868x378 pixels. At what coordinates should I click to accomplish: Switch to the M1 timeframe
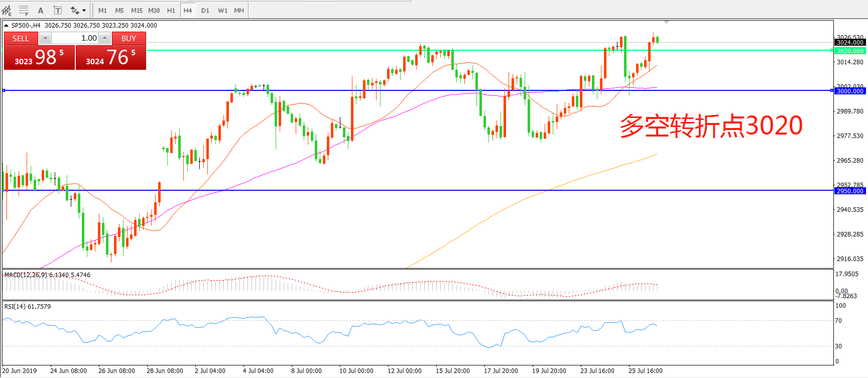tap(102, 11)
